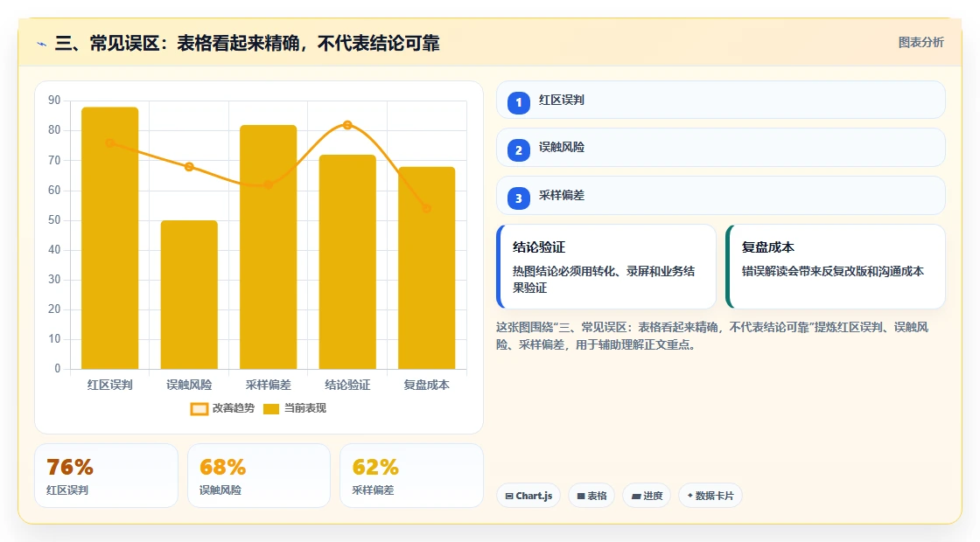The height and width of the screenshot is (542, 980).
Task: Open the 复盘成本 card
Action: [835, 267]
